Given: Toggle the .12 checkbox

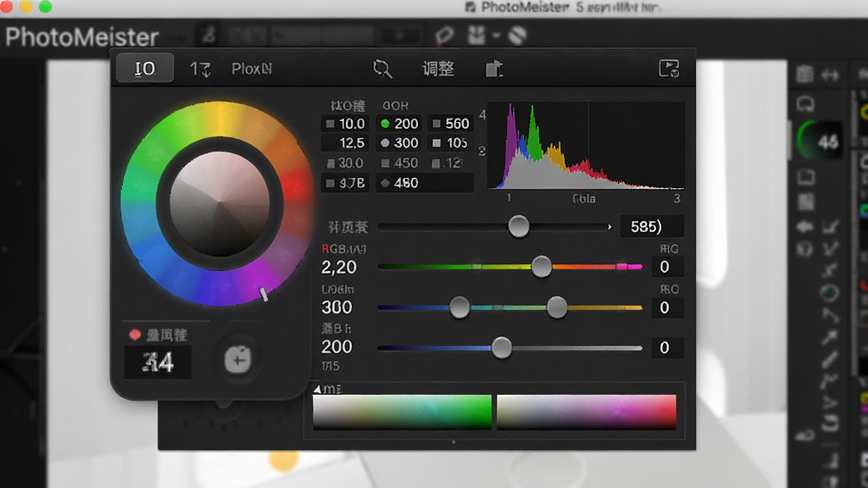Looking at the screenshot, I should coord(436,164).
